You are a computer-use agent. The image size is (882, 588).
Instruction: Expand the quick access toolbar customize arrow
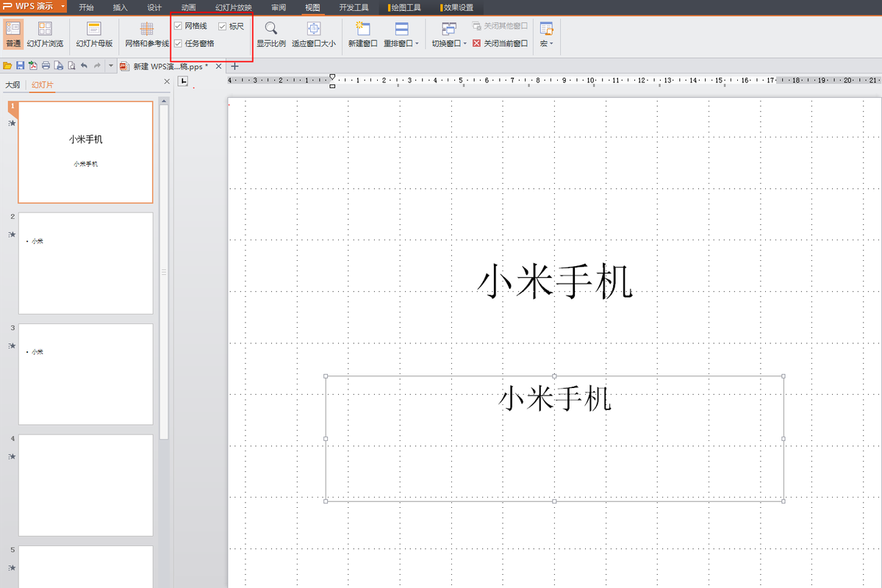pos(110,65)
